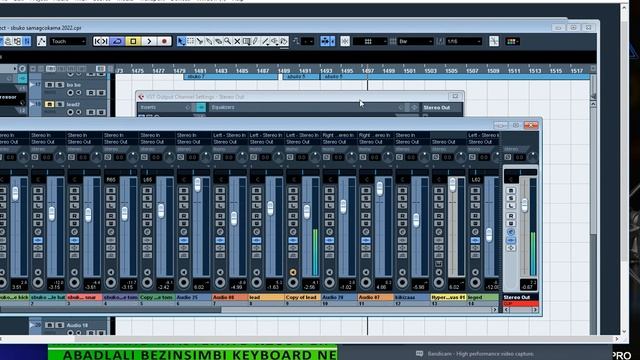Record-enable the Audio 07 channel

point(366,283)
